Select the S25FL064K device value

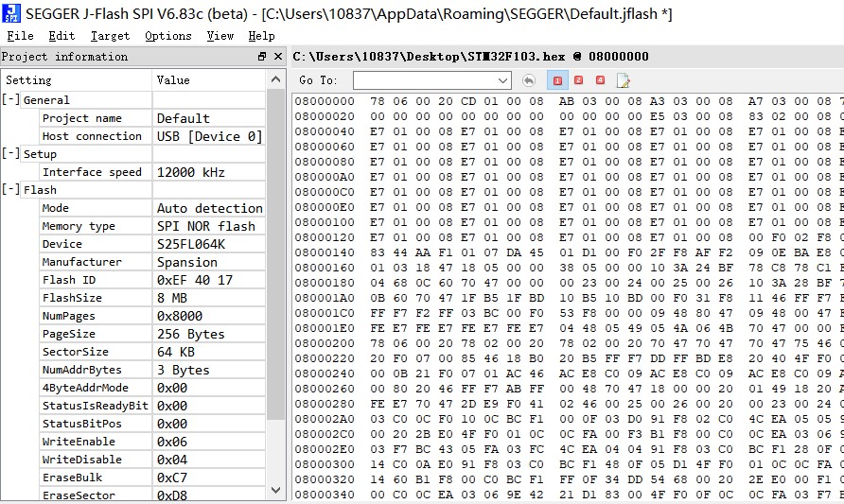(191, 244)
